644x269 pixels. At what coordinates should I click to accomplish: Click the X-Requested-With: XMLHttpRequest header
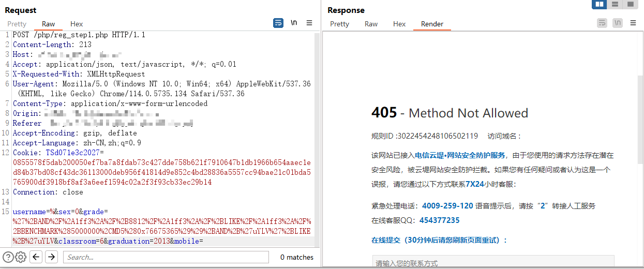tap(79, 74)
